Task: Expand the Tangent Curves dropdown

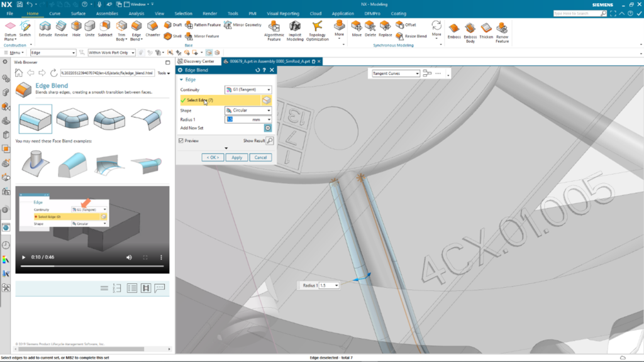Action: tap(395, 74)
